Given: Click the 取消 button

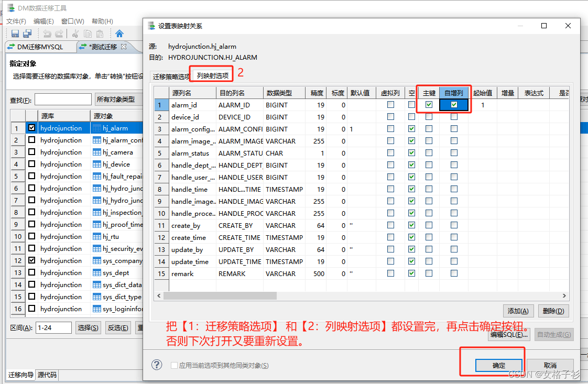Looking at the screenshot, I should coord(550,365).
